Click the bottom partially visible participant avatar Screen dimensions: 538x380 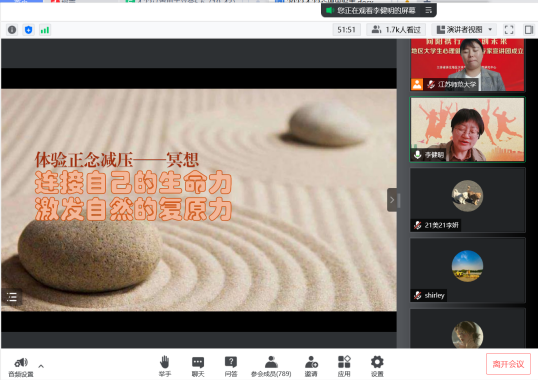467,335
